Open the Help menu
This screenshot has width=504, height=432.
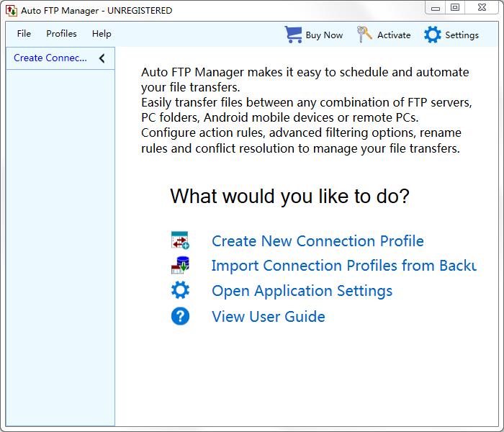[102, 34]
